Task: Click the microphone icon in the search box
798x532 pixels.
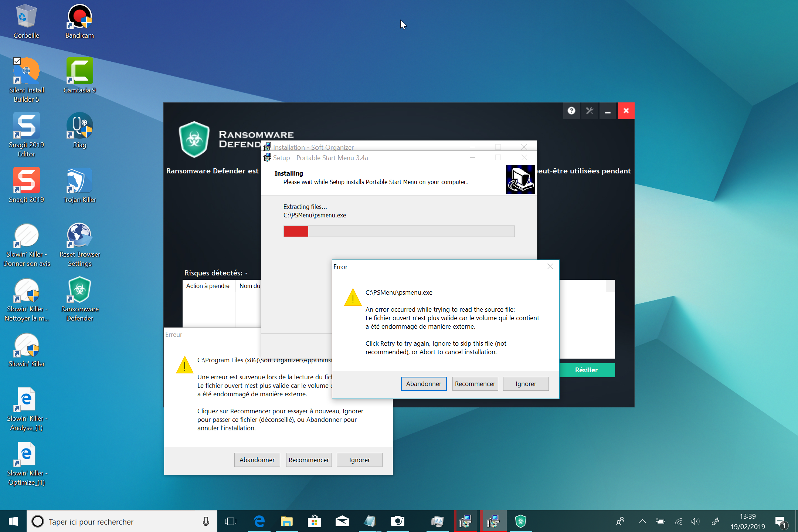Action: click(206, 521)
